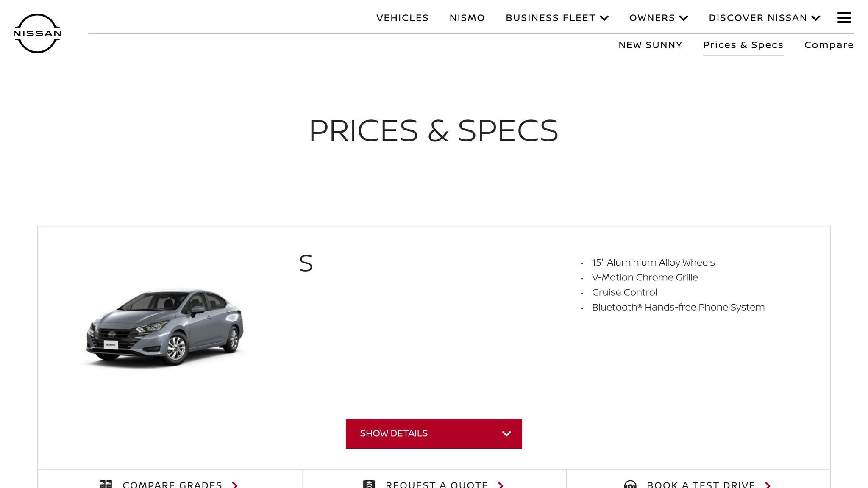This screenshot has height=488, width=868.
Task: Switch to the Prices & Specs tab
Action: (743, 45)
